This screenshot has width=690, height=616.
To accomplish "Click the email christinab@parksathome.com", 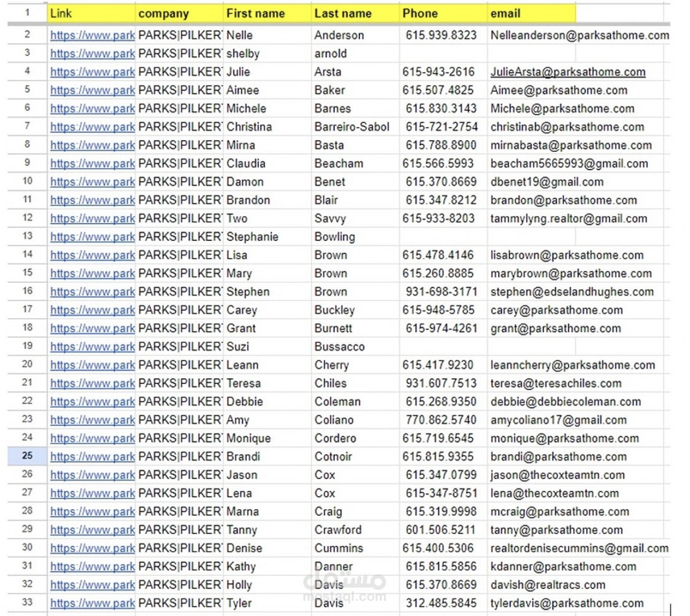I will pos(568,127).
